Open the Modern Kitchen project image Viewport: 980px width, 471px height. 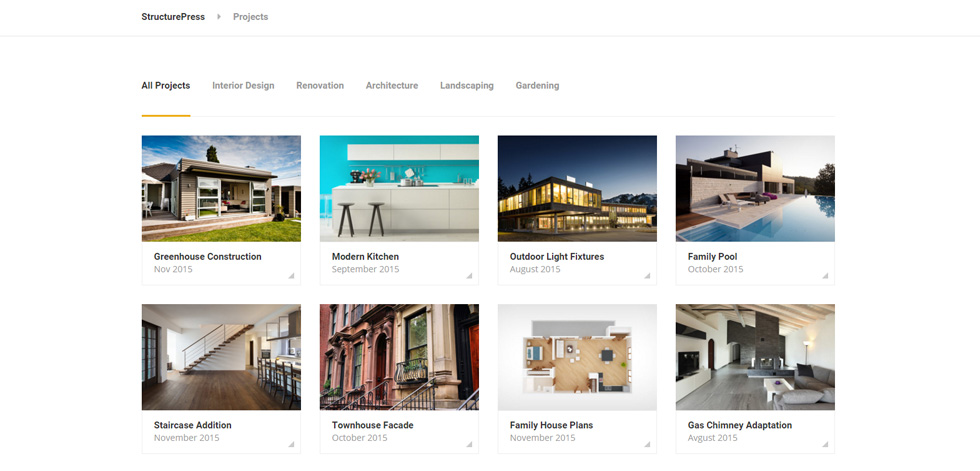click(x=399, y=189)
